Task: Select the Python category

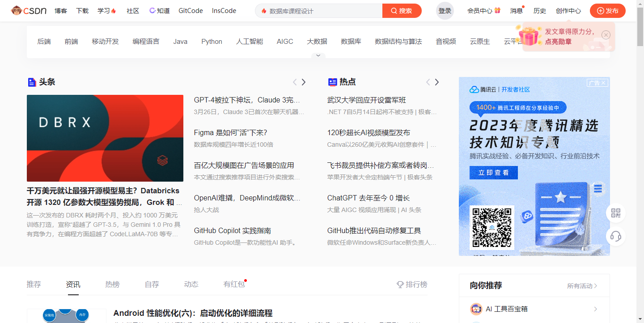Action: [x=212, y=42]
